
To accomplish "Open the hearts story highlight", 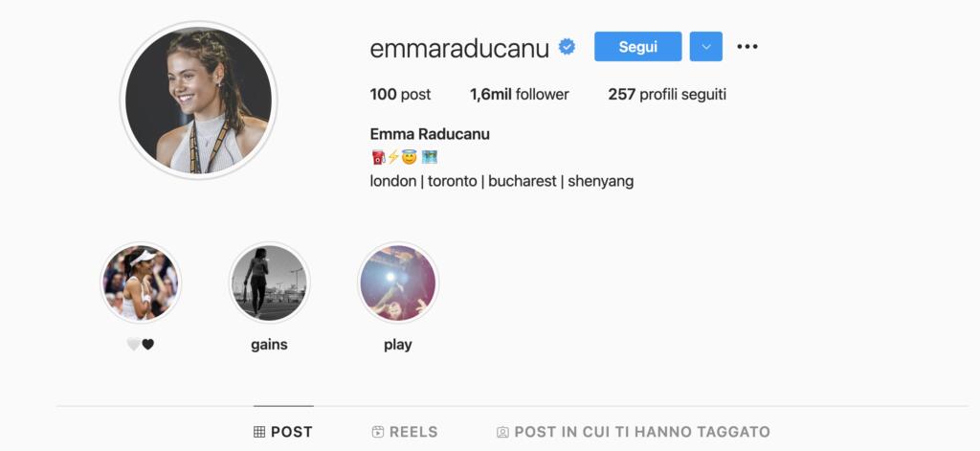I will (x=141, y=282).
